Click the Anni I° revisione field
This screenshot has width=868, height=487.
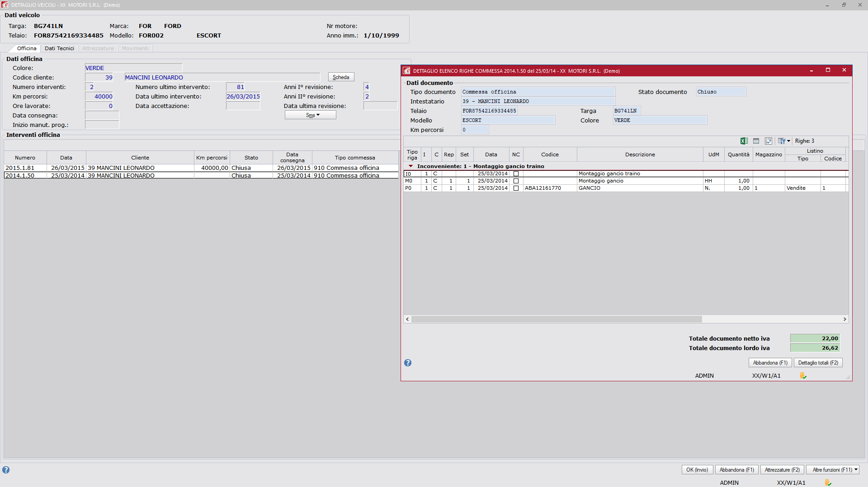tap(367, 87)
